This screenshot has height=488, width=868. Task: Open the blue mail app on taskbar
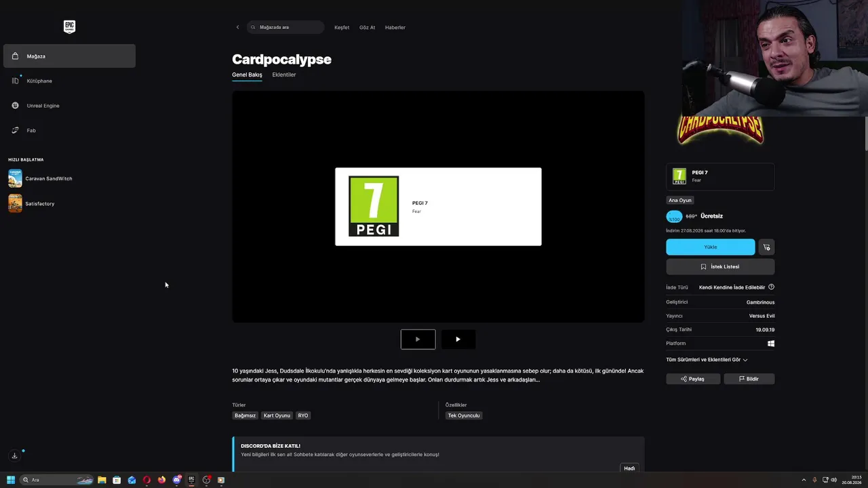click(x=132, y=480)
